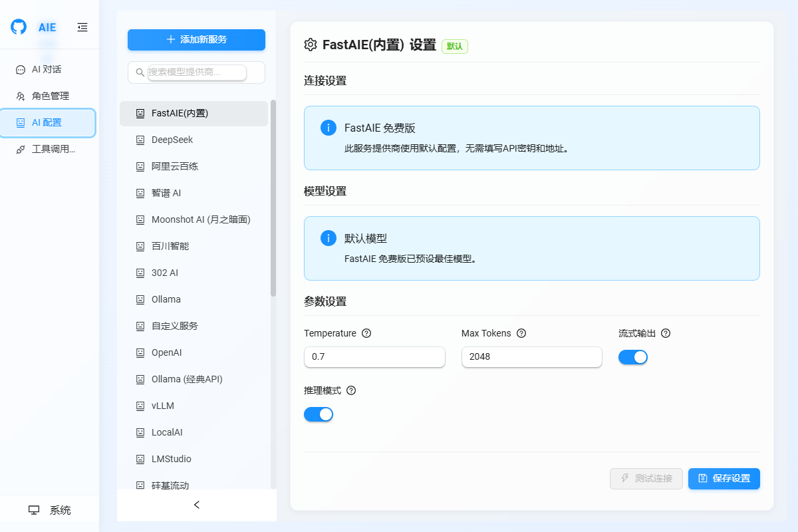Select vLLM provider
Screen dimensions: 798x532
[194, 406]
